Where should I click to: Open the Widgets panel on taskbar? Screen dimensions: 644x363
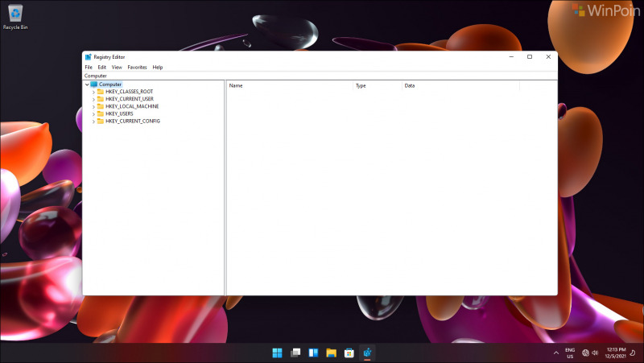pyautogui.click(x=313, y=353)
